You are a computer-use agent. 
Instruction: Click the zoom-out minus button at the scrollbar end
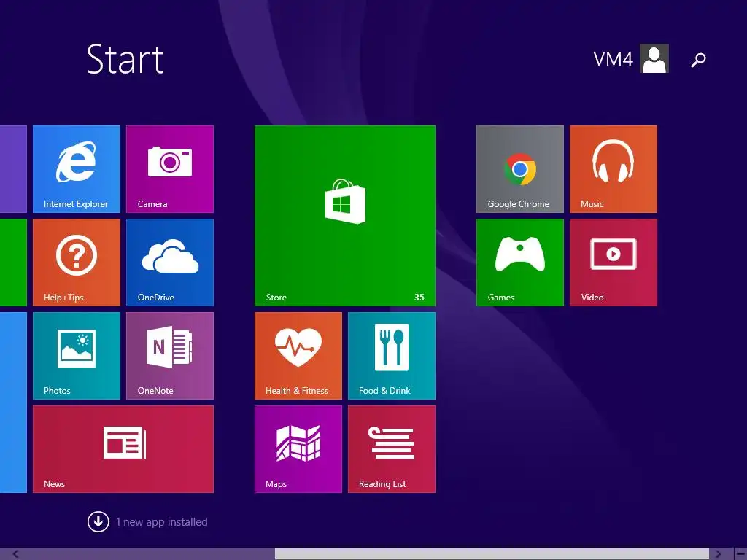click(740, 554)
